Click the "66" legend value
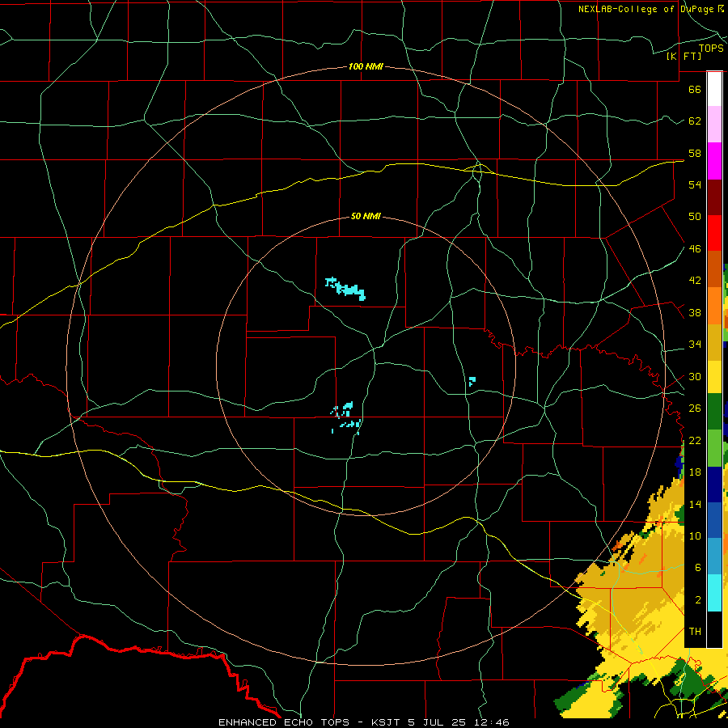This screenshot has height=728, width=728. [x=695, y=89]
